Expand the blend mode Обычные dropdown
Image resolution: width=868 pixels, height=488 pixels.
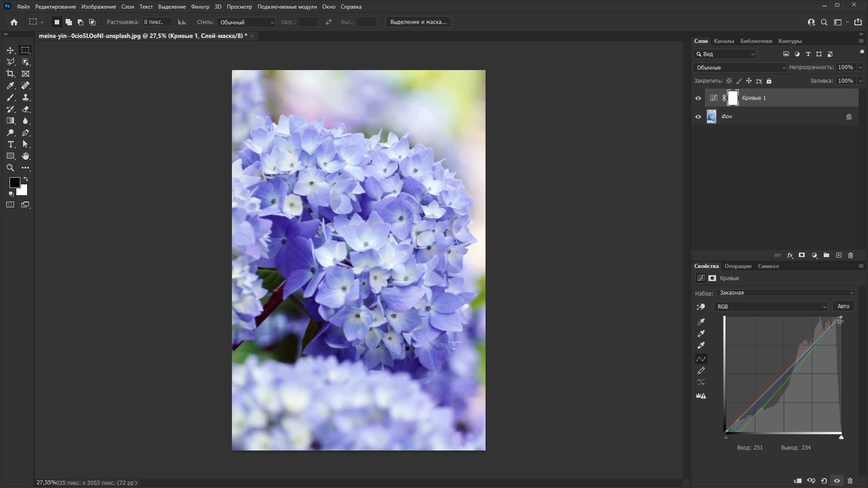pyautogui.click(x=740, y=68)
